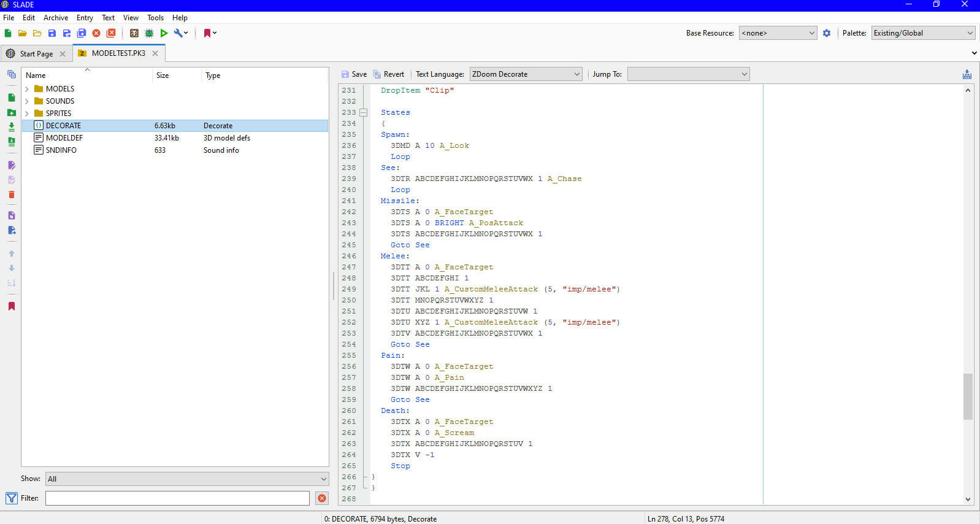Click the editor vertical scrollbar thumb
980x524 pixels.
pyautogui.click(x=968, y=396)
